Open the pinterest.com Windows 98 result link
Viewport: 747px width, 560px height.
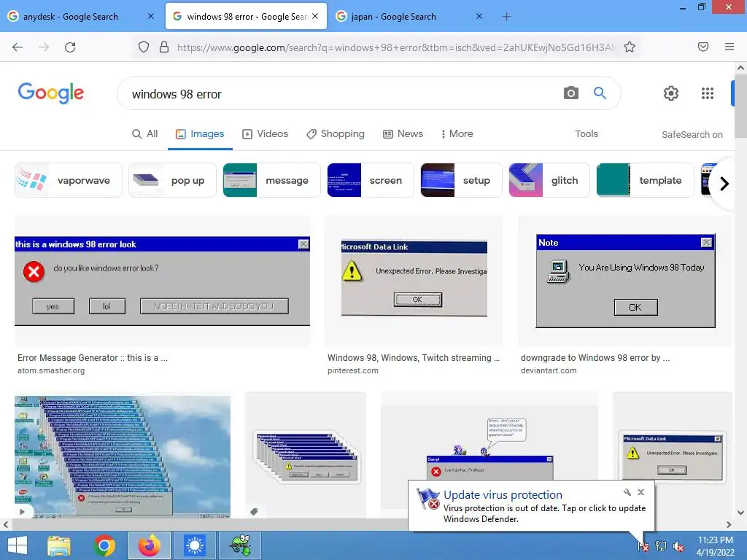pos(413,357)
